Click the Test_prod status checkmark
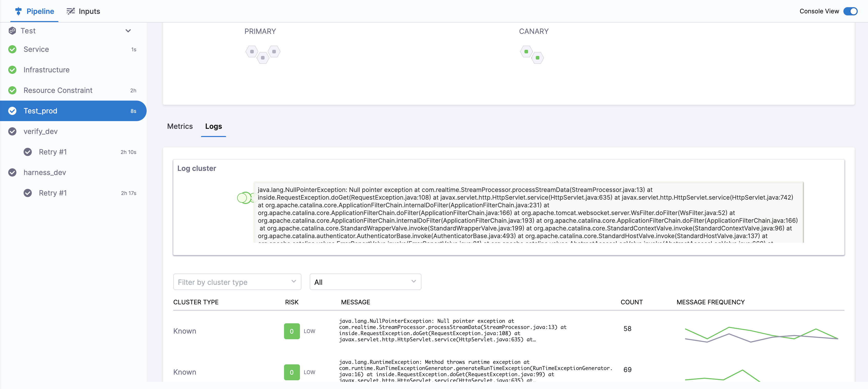The width and height of the screenshot is (868, 389). click(x=13, y=111)
